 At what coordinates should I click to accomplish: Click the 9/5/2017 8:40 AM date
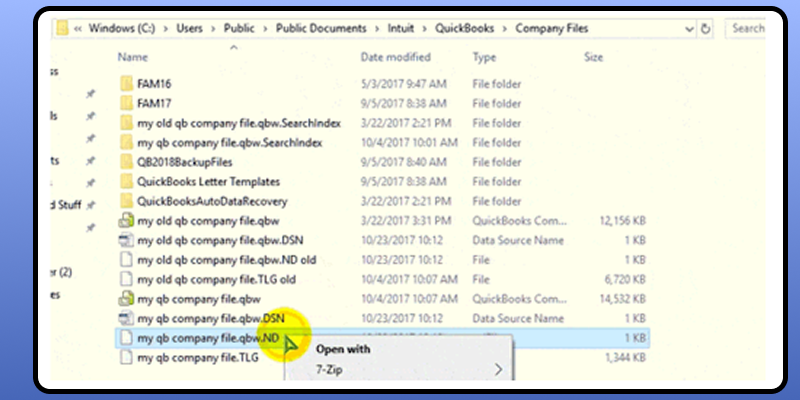point(404,162)
